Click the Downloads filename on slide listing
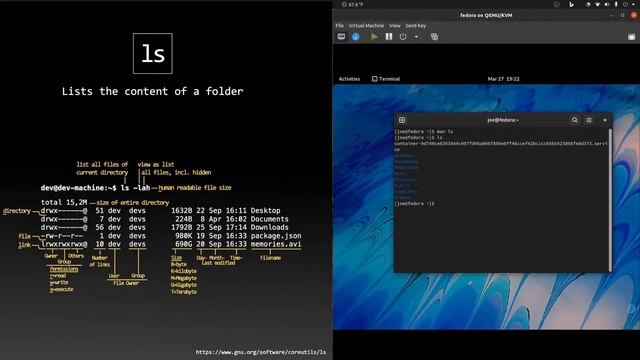This screenshot has width=640, height=360. [269, 227]
